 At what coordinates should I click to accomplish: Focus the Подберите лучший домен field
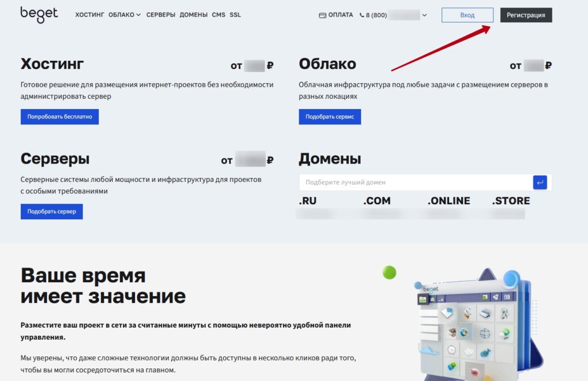pos(416,182)
